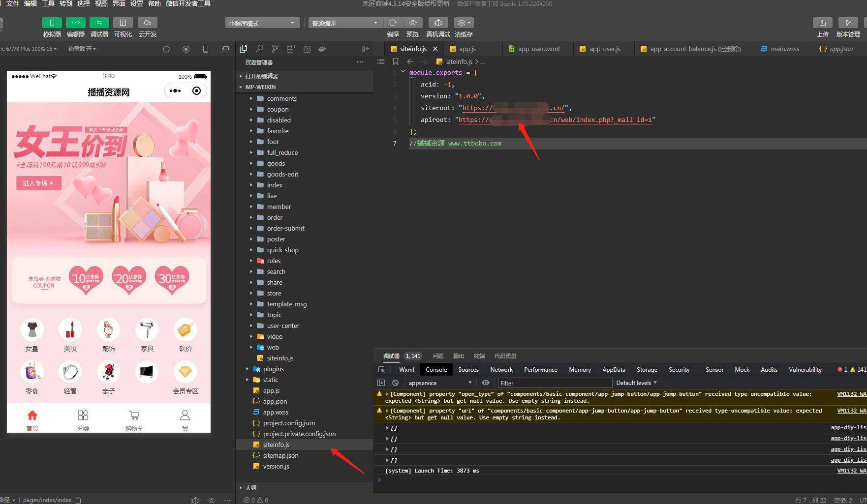Open the normal compile (普通编译) dropdown
This screenshot has width=867, height=504.
(x=345, y=23)
